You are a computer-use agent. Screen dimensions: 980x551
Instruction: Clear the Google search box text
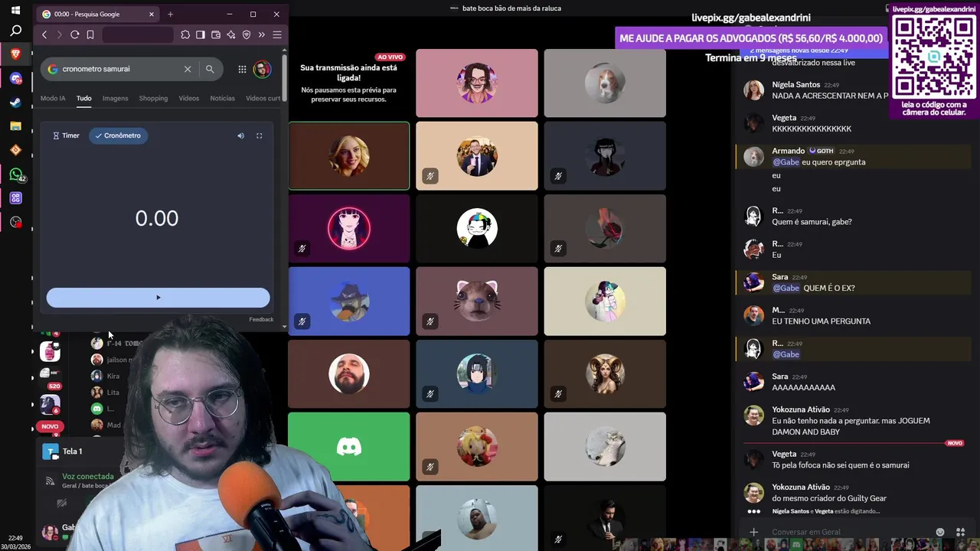[188, 69]
